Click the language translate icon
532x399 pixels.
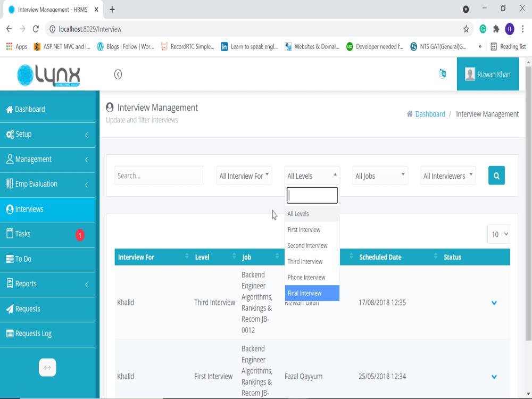[443, 73]
